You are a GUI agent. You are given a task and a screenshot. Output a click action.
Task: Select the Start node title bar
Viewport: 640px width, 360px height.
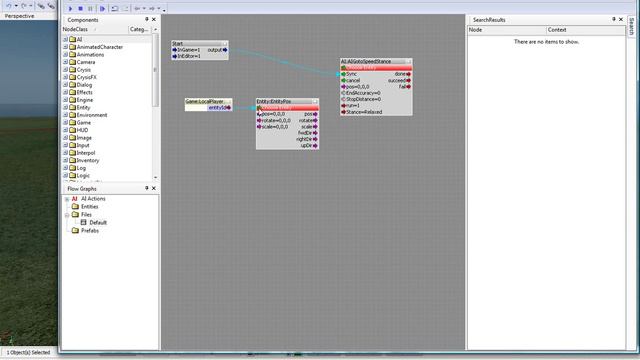[200, 43]
